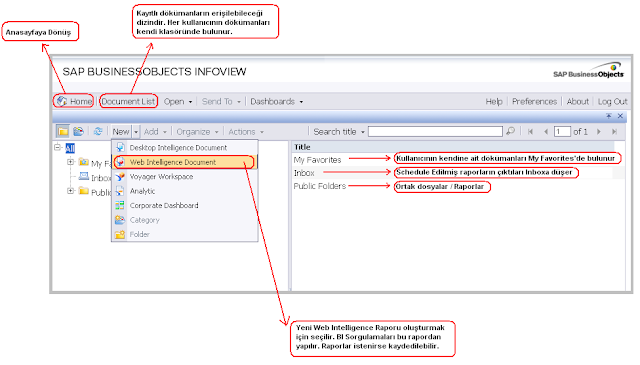The height and width of the screenshot is (365, 640).
Task: Click the page number field
Action: (562, 131)
